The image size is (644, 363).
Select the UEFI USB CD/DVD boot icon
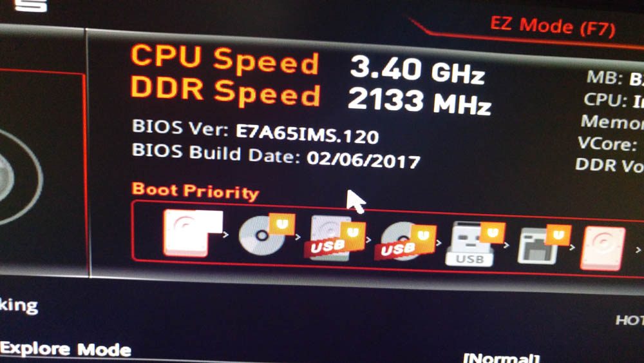point(405,242)
